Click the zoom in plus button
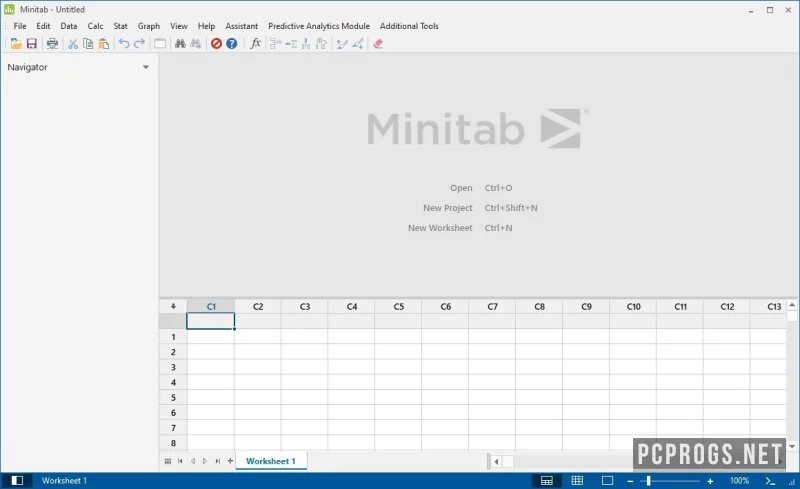 710,481
